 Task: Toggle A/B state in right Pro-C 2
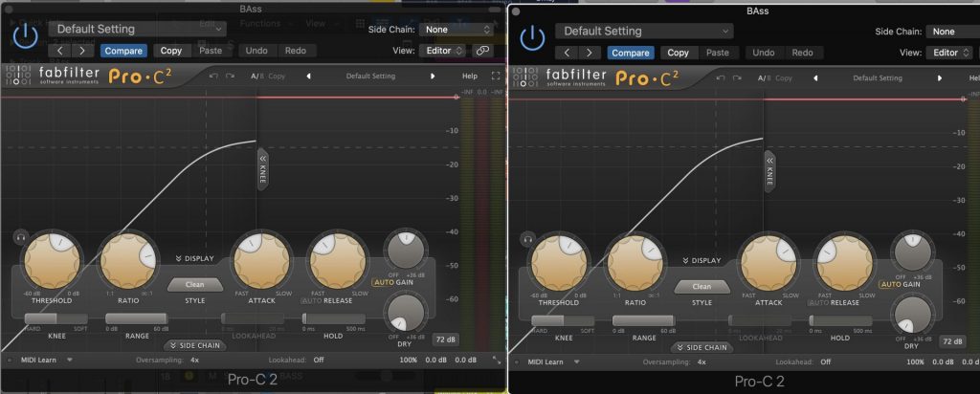coord(764,78)
